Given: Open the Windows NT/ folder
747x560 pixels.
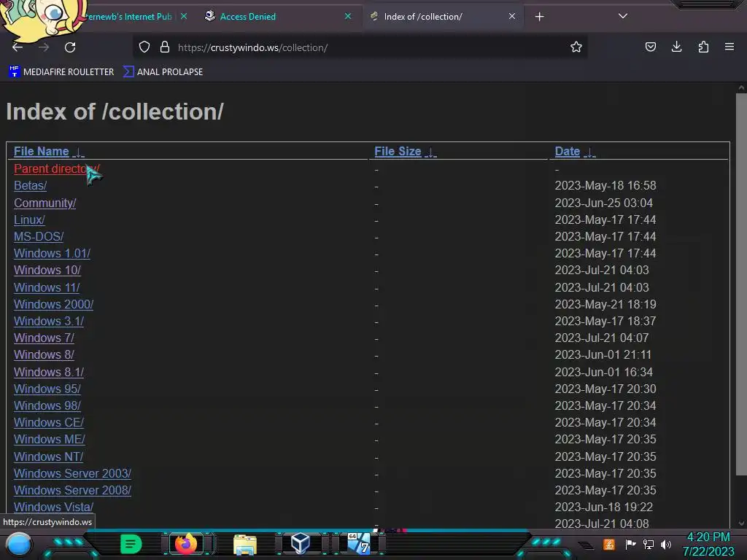Looking at the screenshot, I should coord(49,456).
